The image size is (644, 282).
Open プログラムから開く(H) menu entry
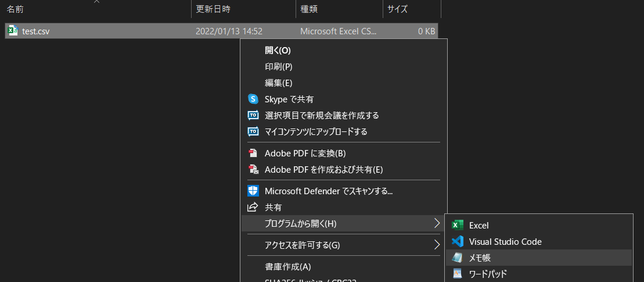point(344,224)
